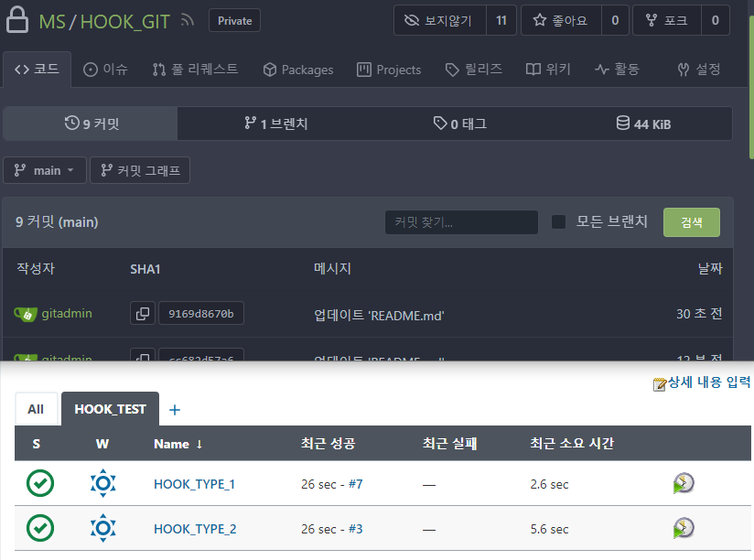Image resolution: width=754 pixels, height=560 pixels.
Task: Open the 설정 tab
Action: (x=699, y=70)
